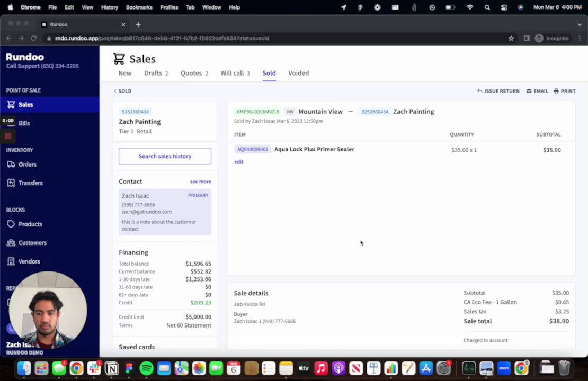Screen dimensions: 588x381
Task: Expand the tab search chevron
Action: (x=580, y=24)
